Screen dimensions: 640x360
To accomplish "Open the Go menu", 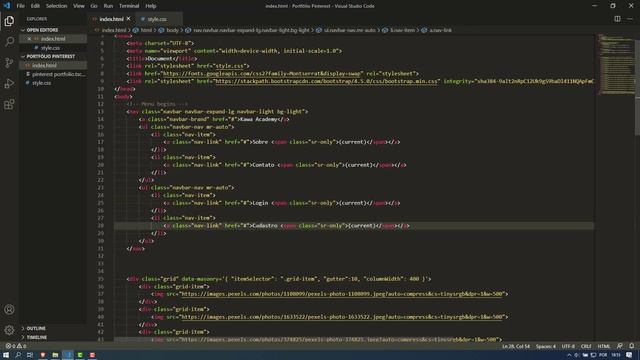I will pos(94,6).
